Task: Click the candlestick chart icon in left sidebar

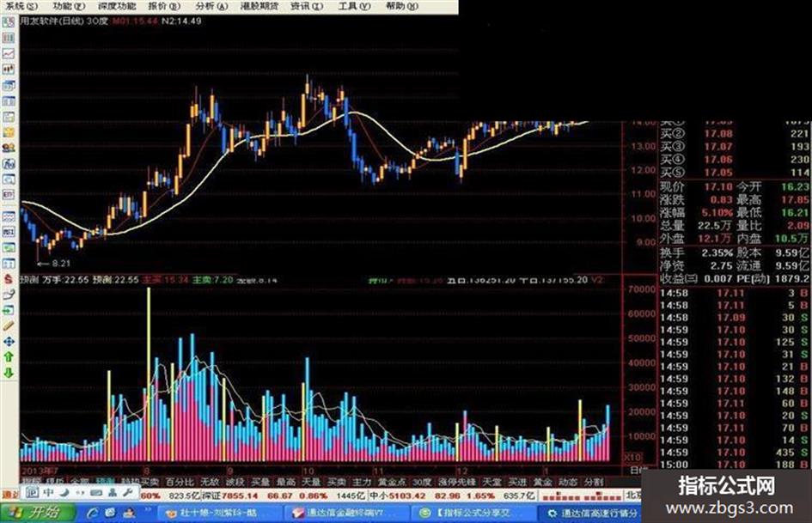Action: pyautogui.click(x=9, y=70)
